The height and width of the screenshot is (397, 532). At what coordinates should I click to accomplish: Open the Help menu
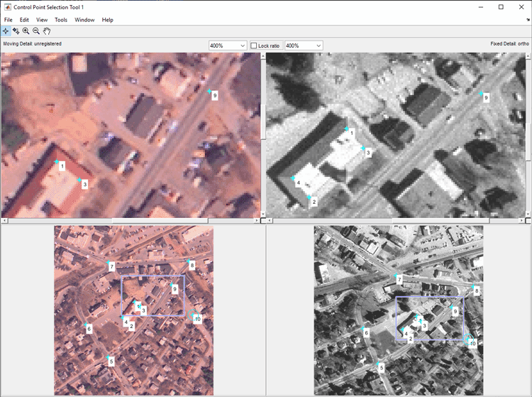107,20
